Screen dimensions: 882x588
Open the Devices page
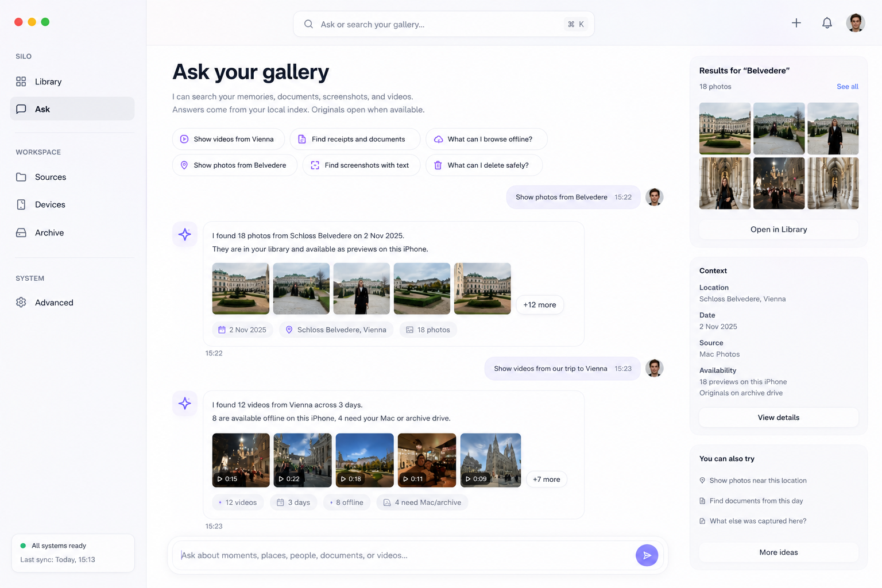click(x=72, y=204)
